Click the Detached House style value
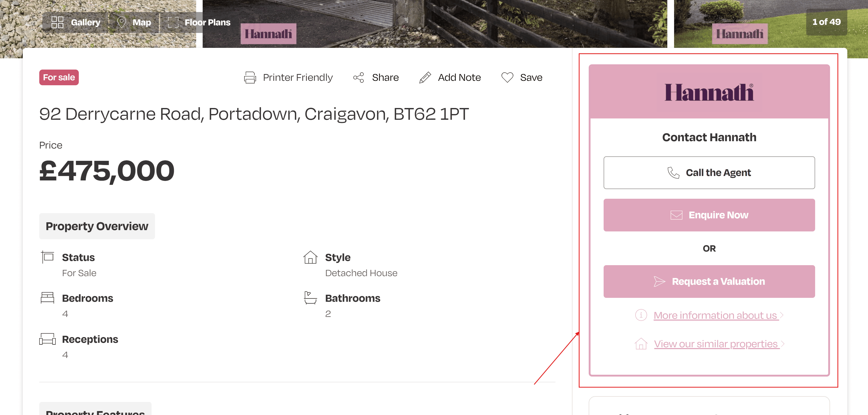This screenshot has height=415, width=868. pyautogui.click(x=361, y=273)
